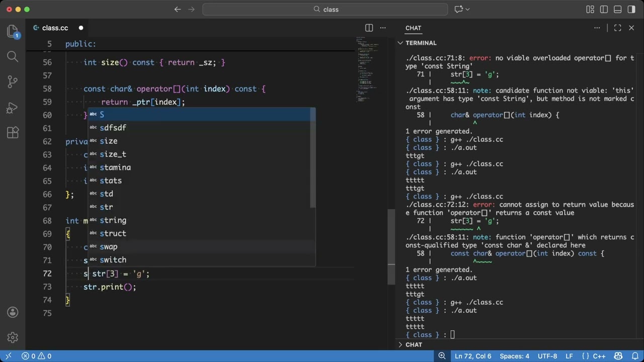Image resolution: width=644 pixels, height=362 pixels.
Task: Collapse the TERMINAL section chevron
Action: coord(400,43)
